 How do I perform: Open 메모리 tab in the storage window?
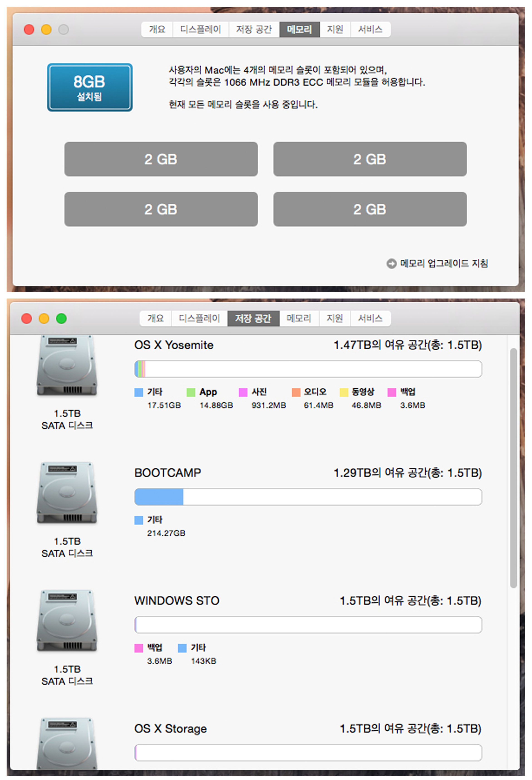[x=299, y=318]
